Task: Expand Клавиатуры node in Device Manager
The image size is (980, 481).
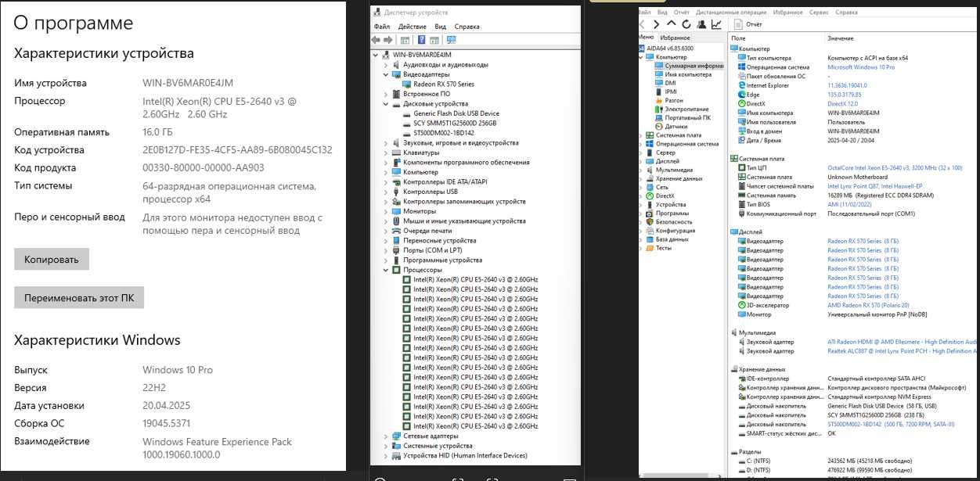Action: pyautogui.click(x=386, y=153)
